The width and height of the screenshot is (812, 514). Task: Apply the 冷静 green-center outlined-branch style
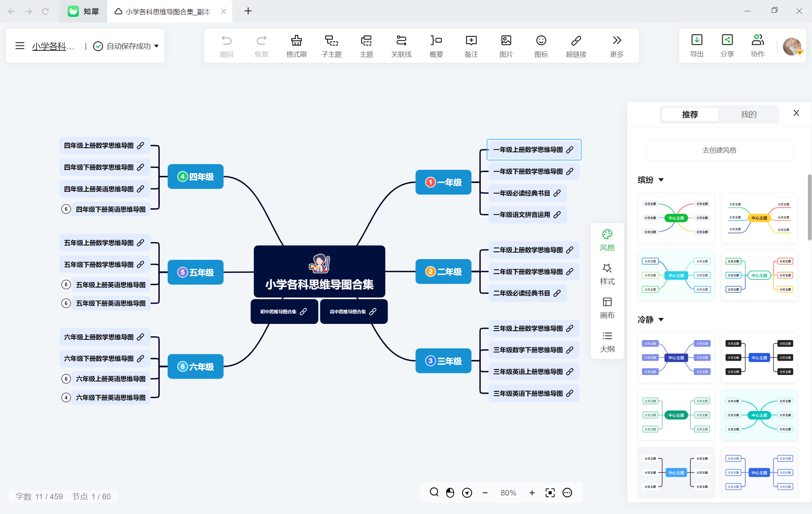pyautogui.click(x=676, y=415)
